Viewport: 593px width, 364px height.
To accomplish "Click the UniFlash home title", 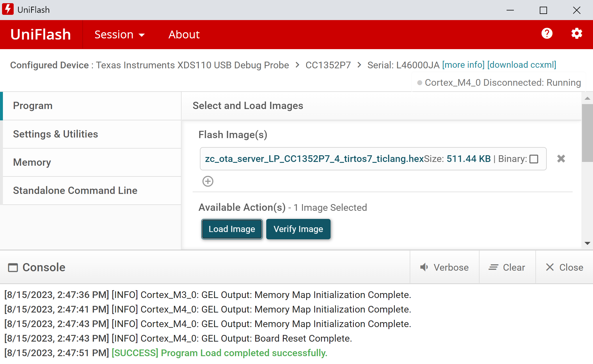I will [x=41, y=35].
